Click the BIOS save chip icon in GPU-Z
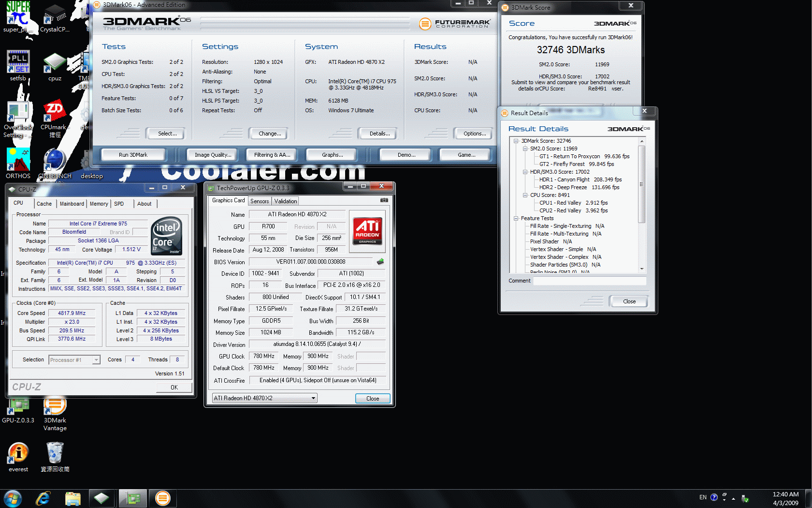812x508 pixels. tap(380, 262)
